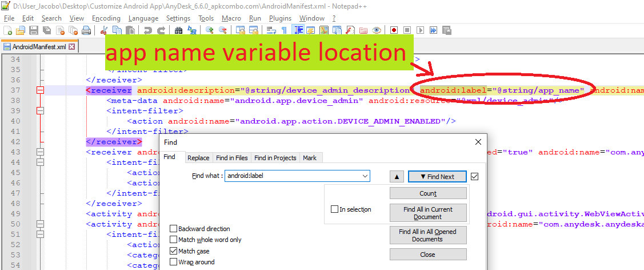This screenshot has height=270, width=644.
Task: Click the Find Next button
Action: coord(437,177)
